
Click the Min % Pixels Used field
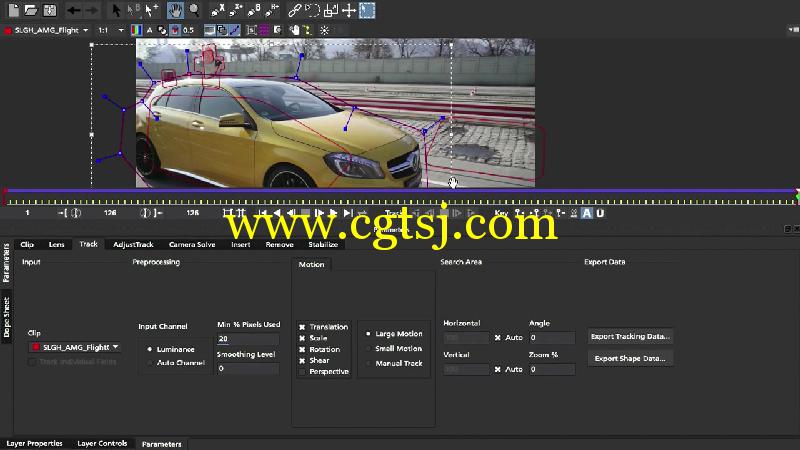248,339
